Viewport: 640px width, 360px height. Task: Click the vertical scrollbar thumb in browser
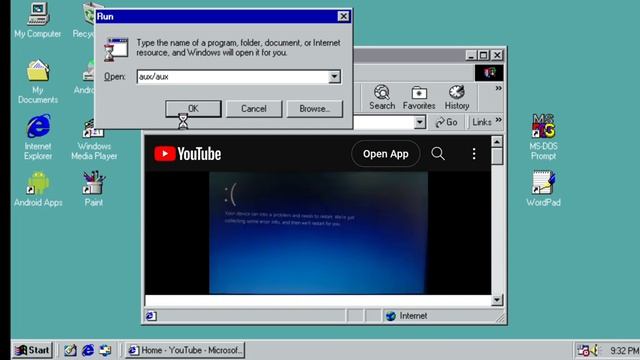pyautogui.click(x=497, y=156)
